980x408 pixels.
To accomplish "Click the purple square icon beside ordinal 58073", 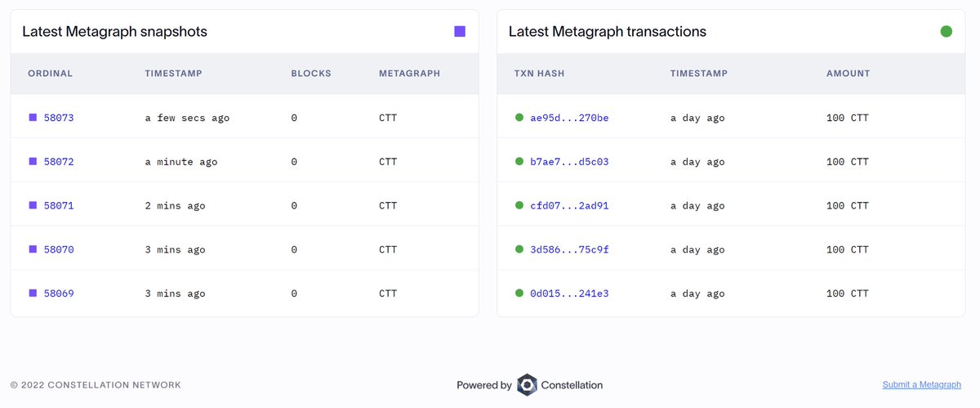I will [33, 118].
